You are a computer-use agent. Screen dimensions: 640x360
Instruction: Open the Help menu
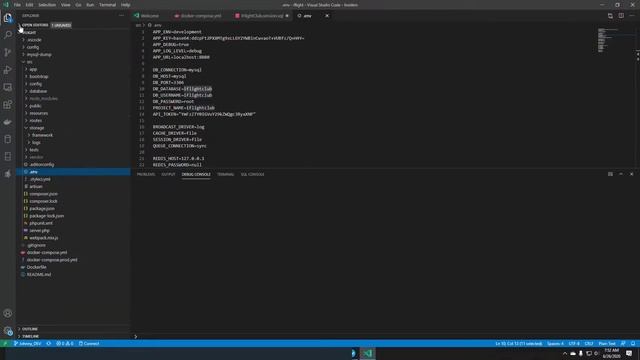pyautogui.click(x=125, y=5)
